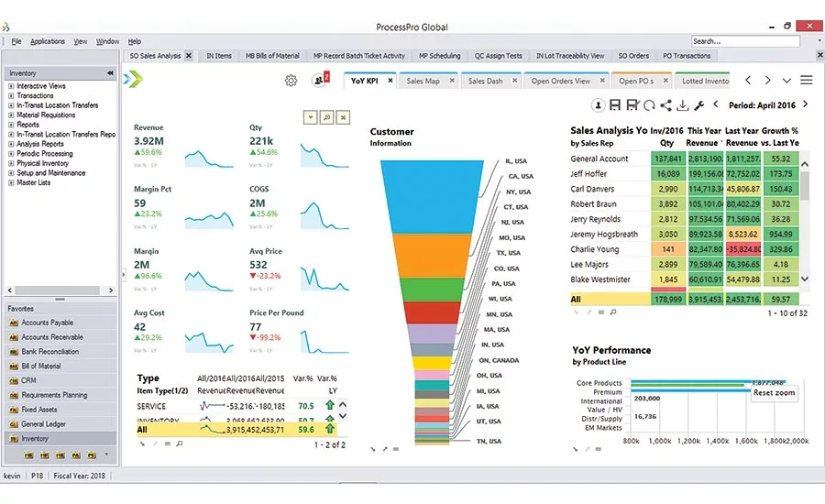Image resolution: width=825 pixels, height=504 pixels.
Task: Go to previous period arrow
Action: click(x=716, y=104)
